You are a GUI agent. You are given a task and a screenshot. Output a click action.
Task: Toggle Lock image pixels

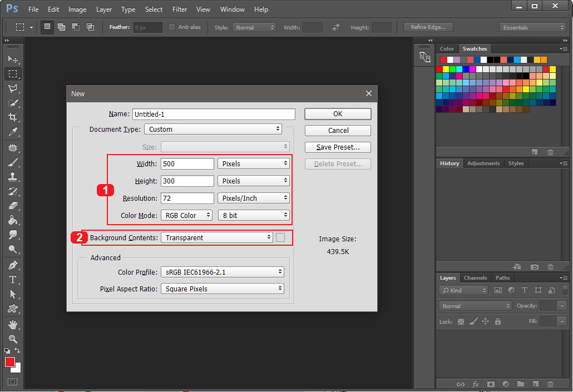pos(473,321)
